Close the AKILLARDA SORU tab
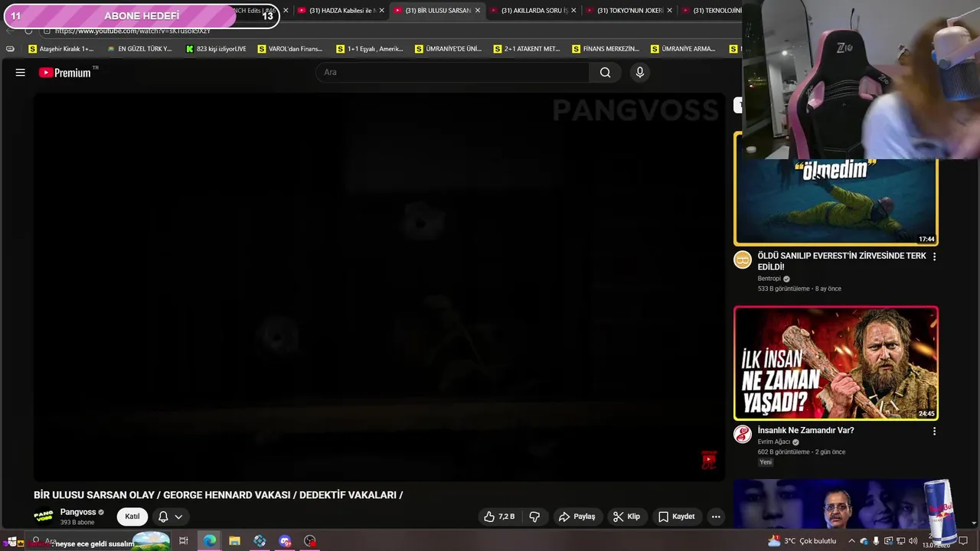This screenshot has height=551, width=980. tap(573, 11)
